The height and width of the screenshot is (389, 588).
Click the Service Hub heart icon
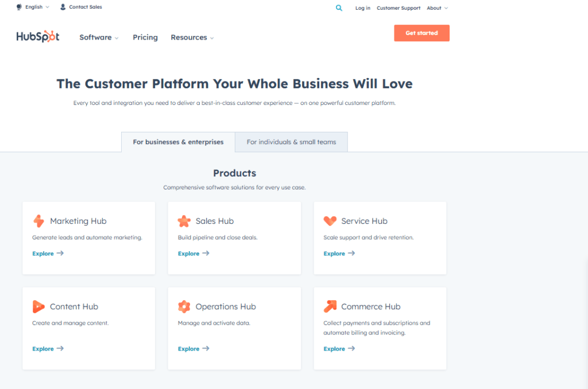pyautogui.click(x=330, y=221)
